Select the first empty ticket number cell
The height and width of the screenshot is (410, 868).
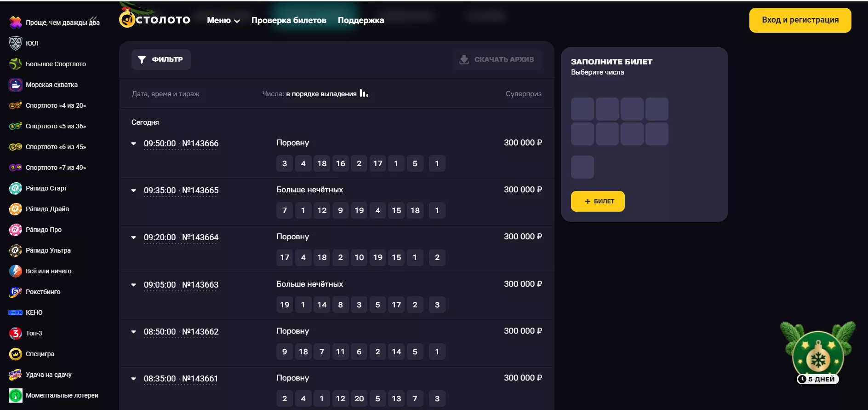tap(582, 109)
